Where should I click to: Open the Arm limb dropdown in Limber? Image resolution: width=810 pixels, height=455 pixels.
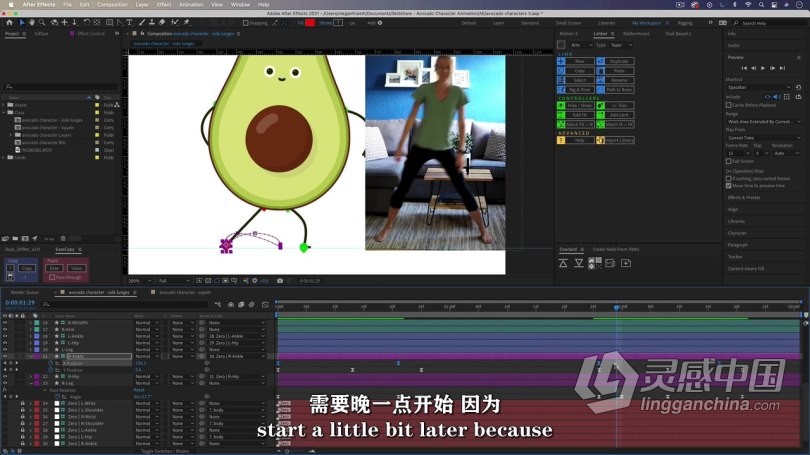click(582, 45)
